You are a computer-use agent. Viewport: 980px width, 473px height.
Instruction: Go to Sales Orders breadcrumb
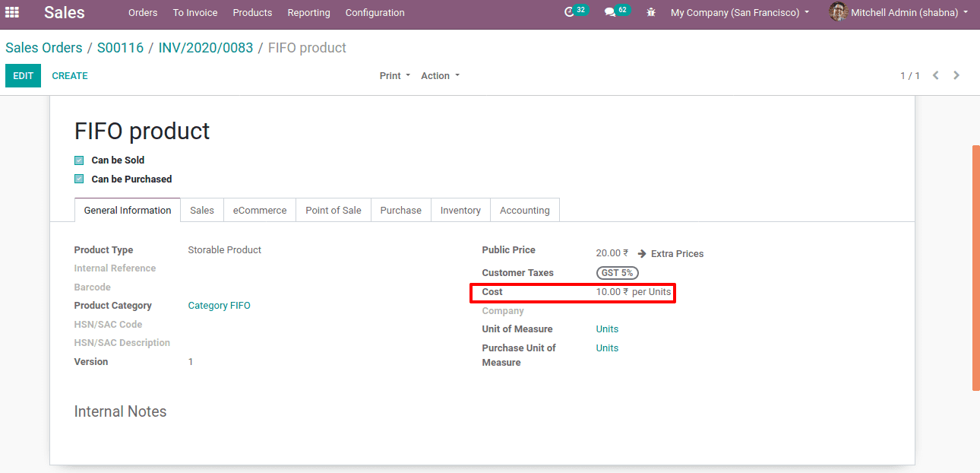(x=44, y=48)
